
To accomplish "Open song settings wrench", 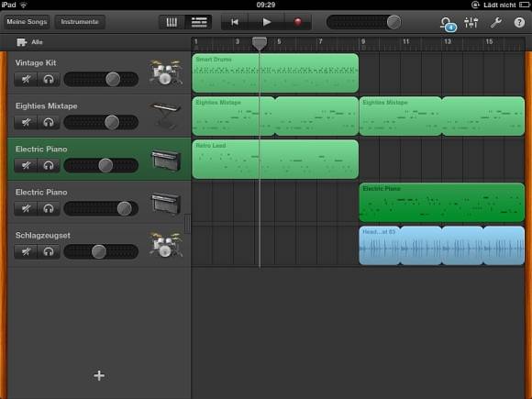I will coord(495,23).
